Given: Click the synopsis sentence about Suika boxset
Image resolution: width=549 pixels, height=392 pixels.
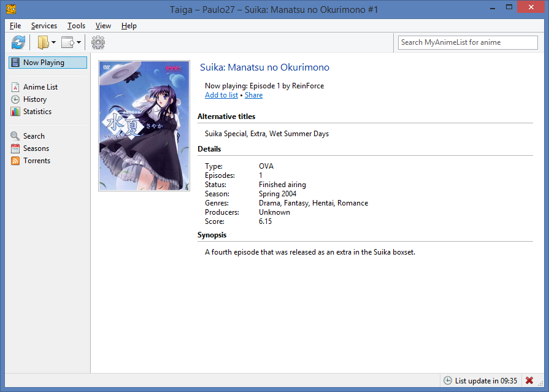Looking at the screenshot, I should (310, 252).
